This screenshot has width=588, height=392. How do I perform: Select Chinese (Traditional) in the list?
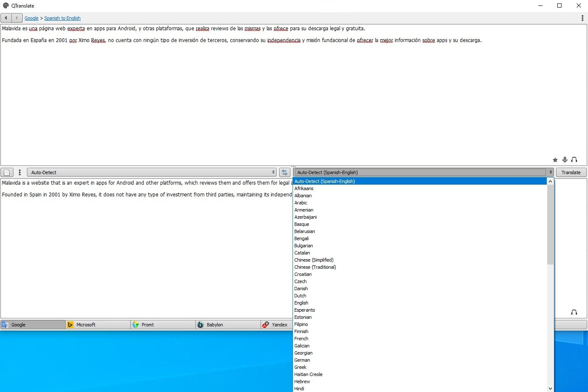[420, 267]
